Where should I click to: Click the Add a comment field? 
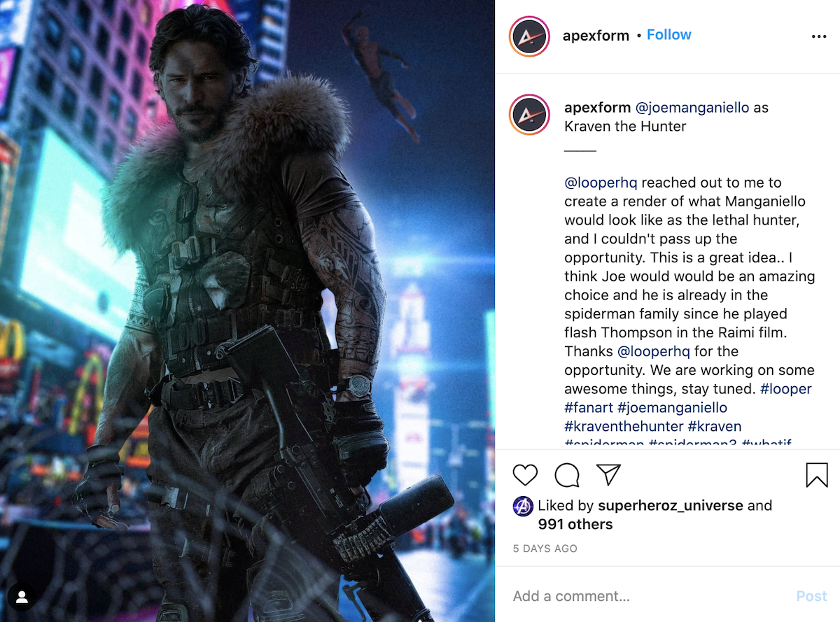click(x=651, y=596)
